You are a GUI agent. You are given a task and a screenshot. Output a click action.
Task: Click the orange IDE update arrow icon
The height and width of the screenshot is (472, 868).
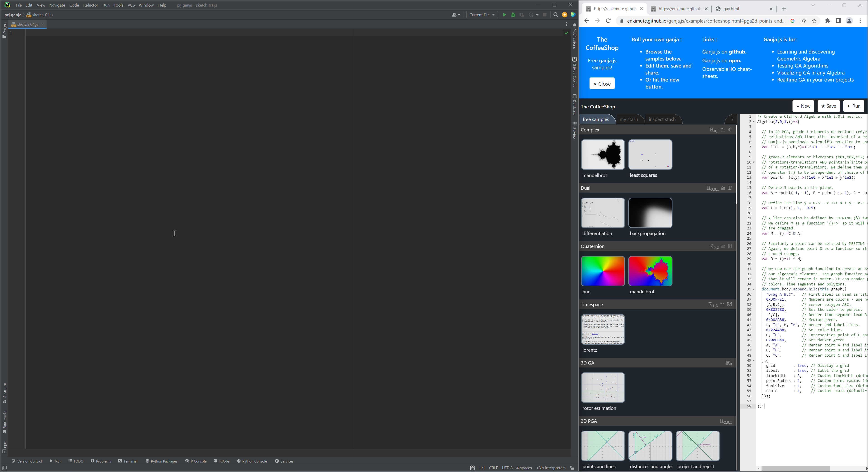(564, 15)
